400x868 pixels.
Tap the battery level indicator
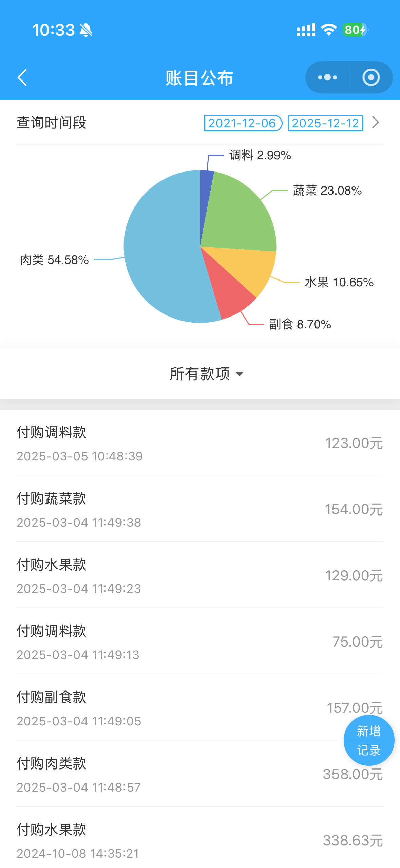(x=355, y=30)
